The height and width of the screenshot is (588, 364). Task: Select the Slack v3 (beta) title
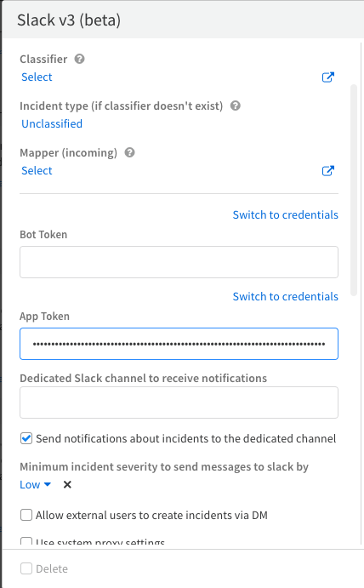[69, 20]
